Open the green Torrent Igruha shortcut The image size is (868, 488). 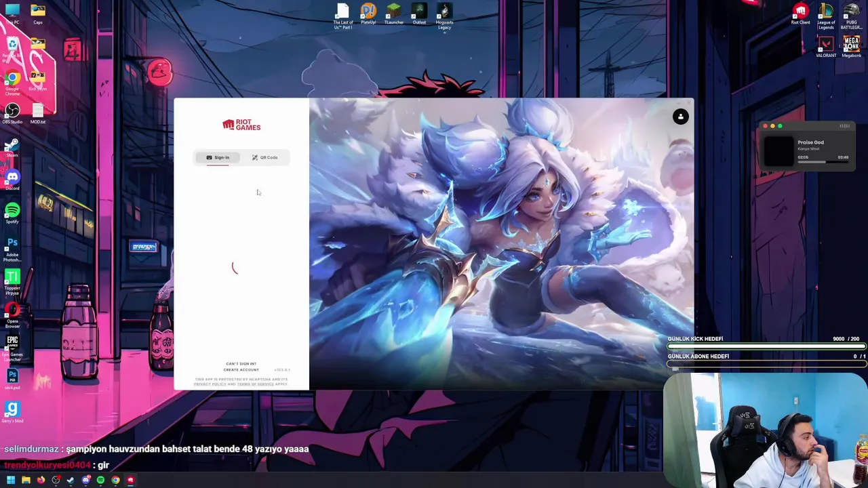pos(12,281)
